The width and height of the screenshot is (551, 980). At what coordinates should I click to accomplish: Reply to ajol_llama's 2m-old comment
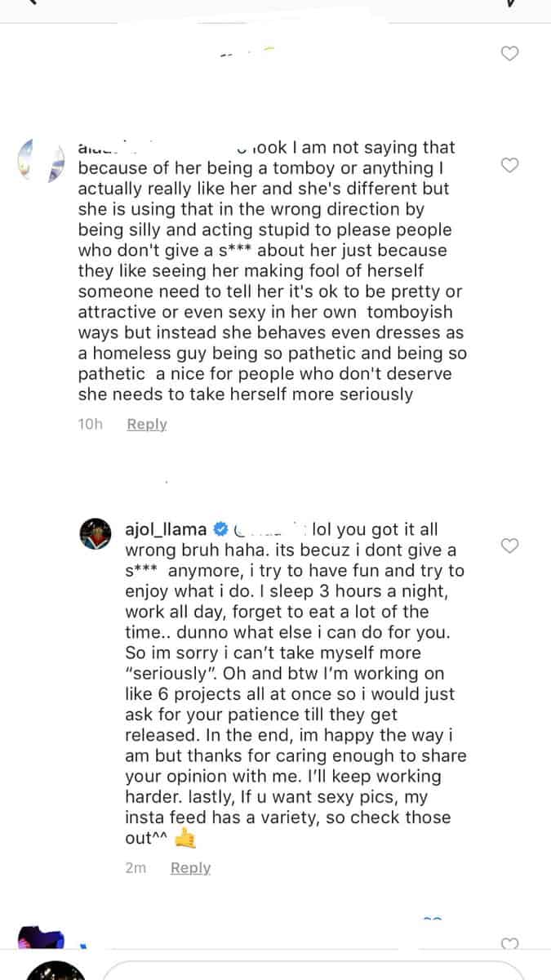(190, 868)
